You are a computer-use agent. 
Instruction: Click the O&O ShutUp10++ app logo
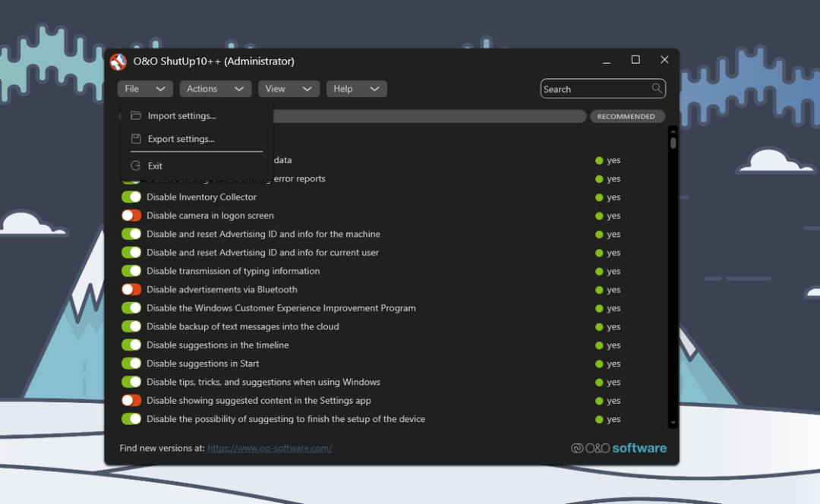[118, 61]
